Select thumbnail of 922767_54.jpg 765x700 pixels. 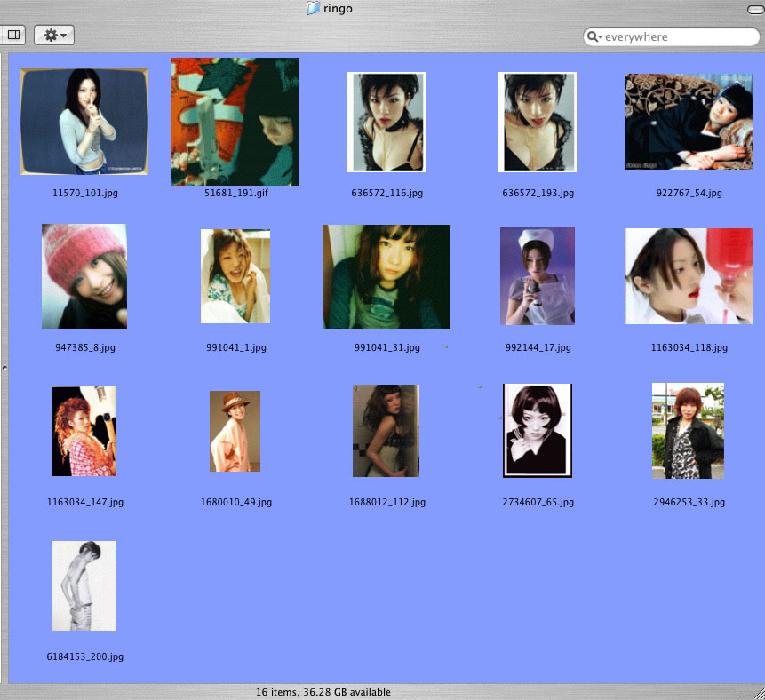click(689, 122)
